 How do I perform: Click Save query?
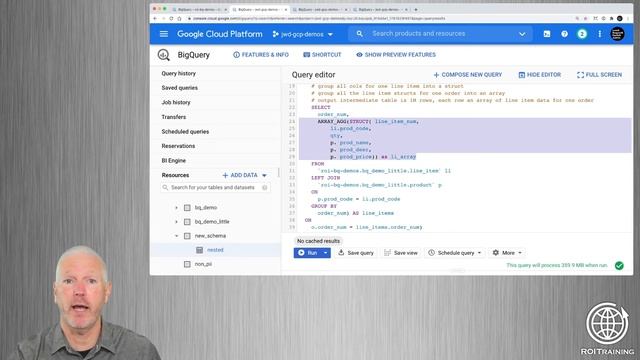(x=356, y=253)
